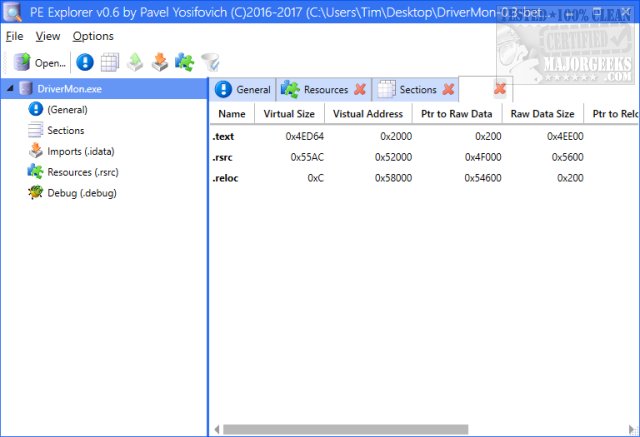This screenshot has width=640, height=437.
Task: Click the Debug bug icon in tree
Action: tap(36, 192)
